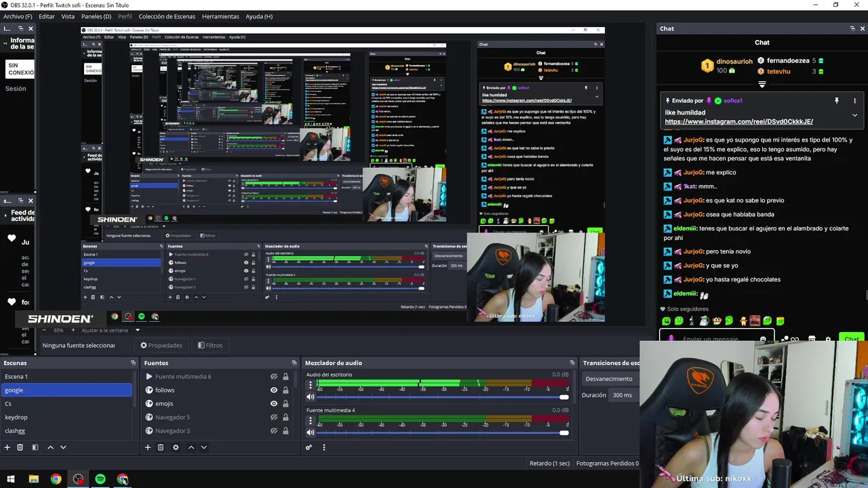Viewport: 868px width, 488px height.
Task: Pop out the Escenas dock panel
Action: coord(133,363)
